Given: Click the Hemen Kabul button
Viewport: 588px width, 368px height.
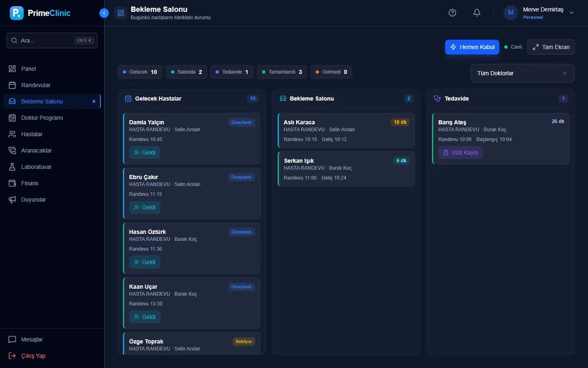Looking at the screenshot, I should pyautogui.click(x=472, y=47).
